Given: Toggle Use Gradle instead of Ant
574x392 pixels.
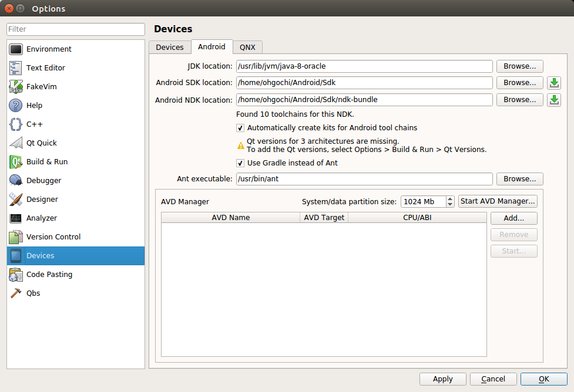Looking at the screenshot, I should 240,163.
